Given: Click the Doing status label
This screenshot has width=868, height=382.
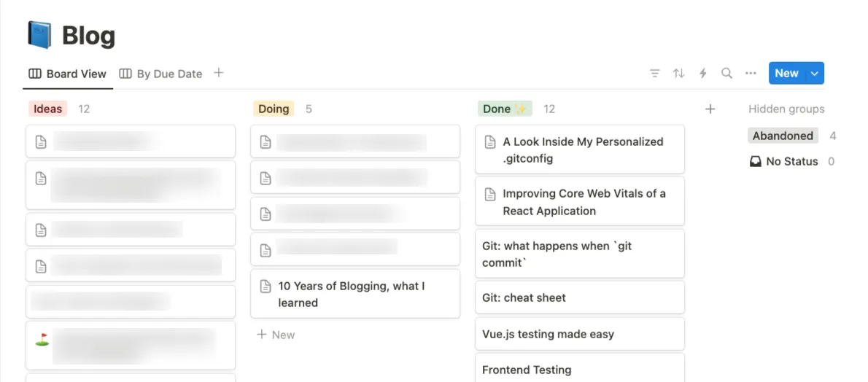Looking at the screenshot, I should pyautogui.click(x=274, y=109).
